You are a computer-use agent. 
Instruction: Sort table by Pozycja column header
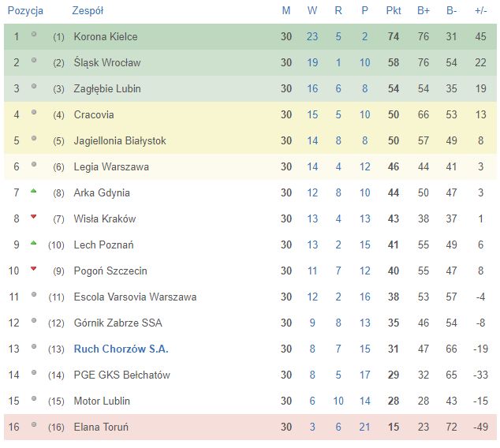click(25, 10)
